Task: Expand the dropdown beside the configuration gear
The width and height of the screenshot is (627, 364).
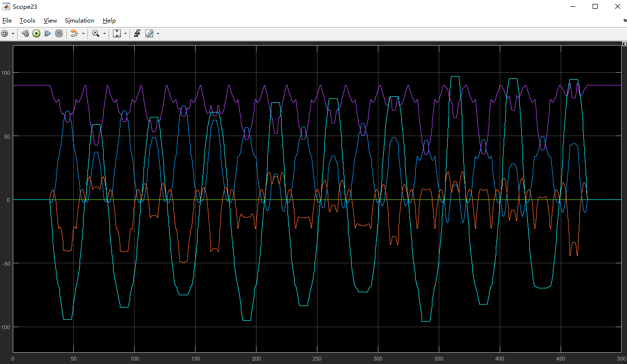Action: (x=13, y=33)
